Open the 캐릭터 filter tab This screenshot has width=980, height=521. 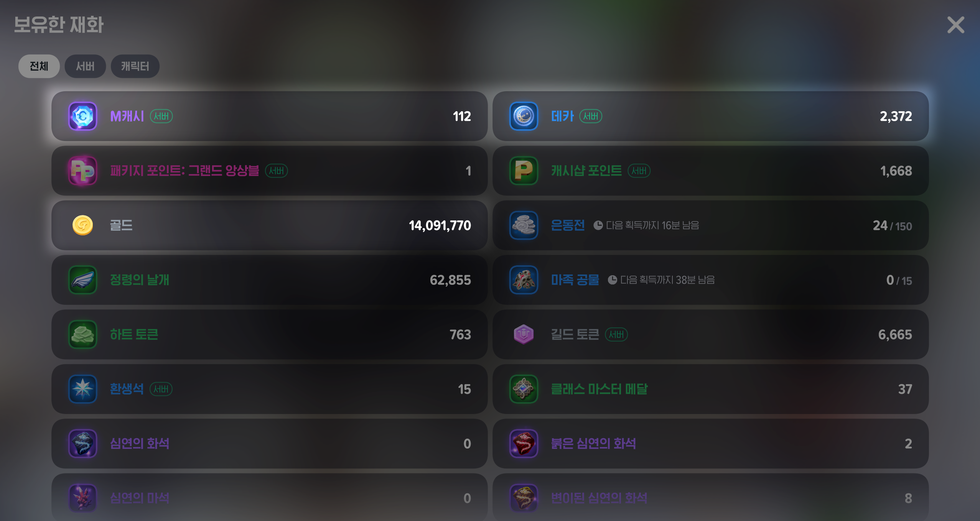[x=135, y=66]
